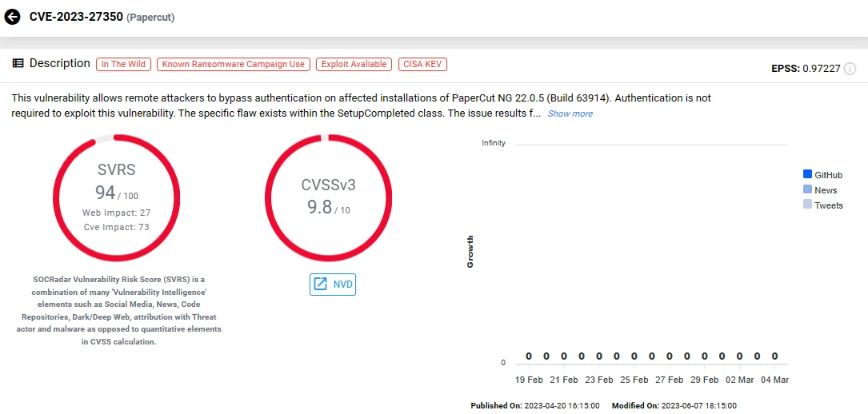Click the Cve Impact: 73 text
868x414 pixels.
coord(116,227)
